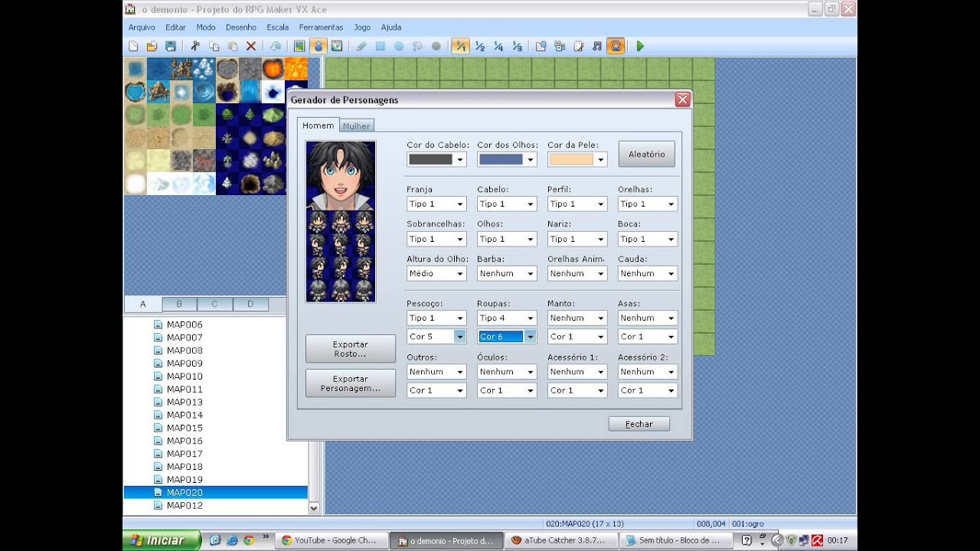Click the Aleatório button
980x551 pixels.
pyautogui.click(x=647, y=154)
